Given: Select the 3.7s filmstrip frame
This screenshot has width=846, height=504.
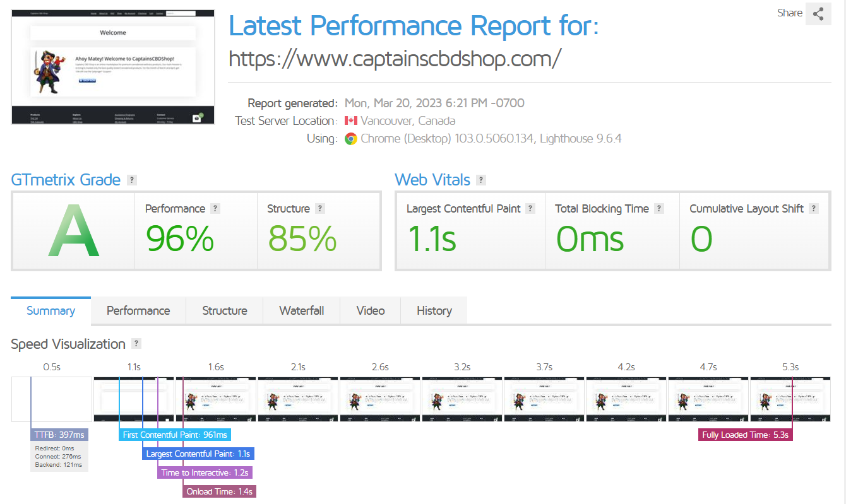Looking at the screenshot, I should tap(544, 399).
